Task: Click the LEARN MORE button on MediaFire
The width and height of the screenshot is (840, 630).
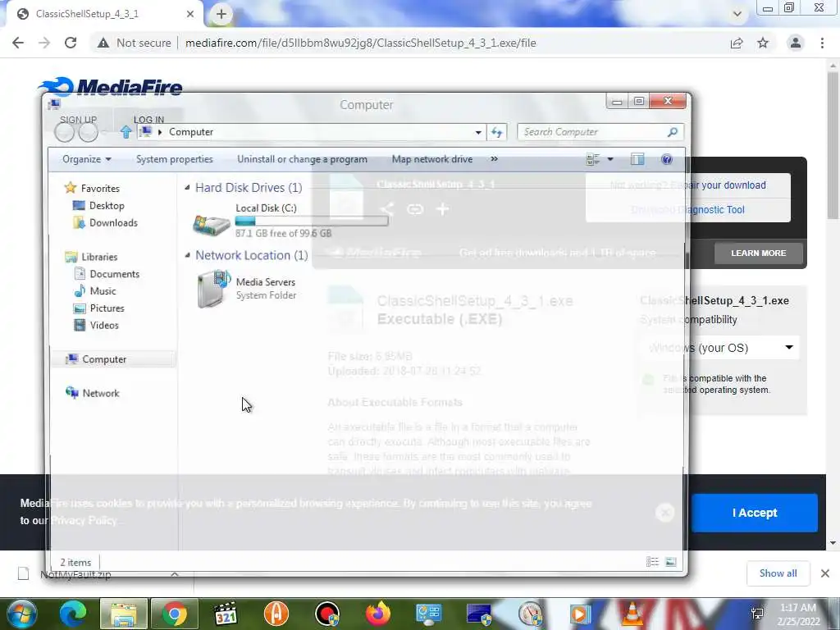Action: point(759,253)
